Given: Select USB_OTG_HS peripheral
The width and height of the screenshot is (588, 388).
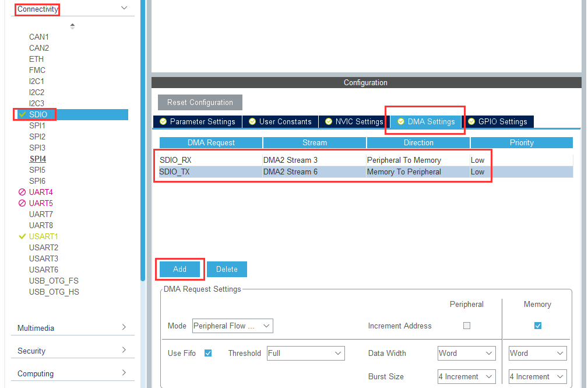Looking at the screenshot, I should tap(54, 292).
